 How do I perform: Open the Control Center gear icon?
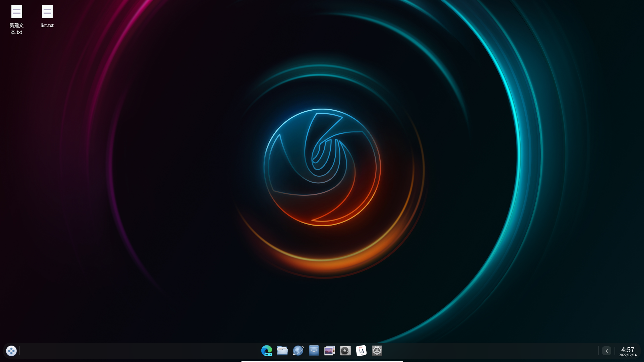click(377, 351)
